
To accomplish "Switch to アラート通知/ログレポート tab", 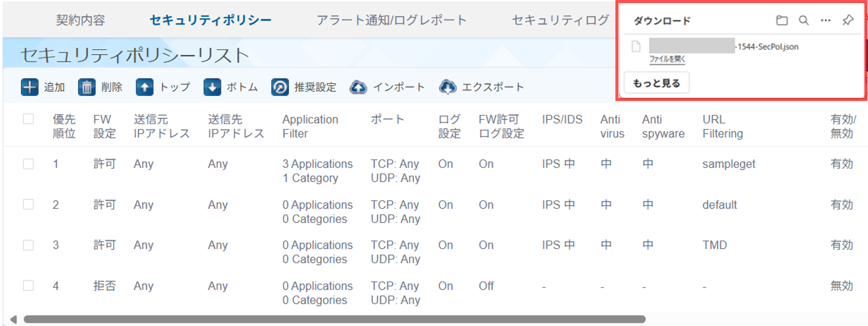I will [392, 20].
